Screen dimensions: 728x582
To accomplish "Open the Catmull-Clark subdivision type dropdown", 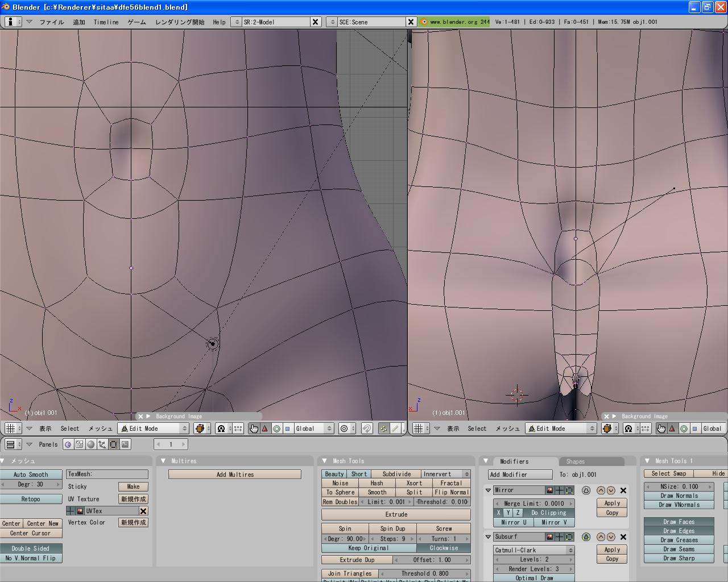I will click(x=533, y=550).
